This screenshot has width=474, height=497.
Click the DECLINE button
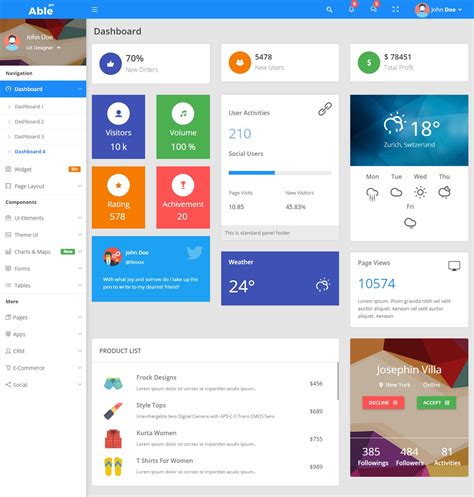[x=383, y=403]
